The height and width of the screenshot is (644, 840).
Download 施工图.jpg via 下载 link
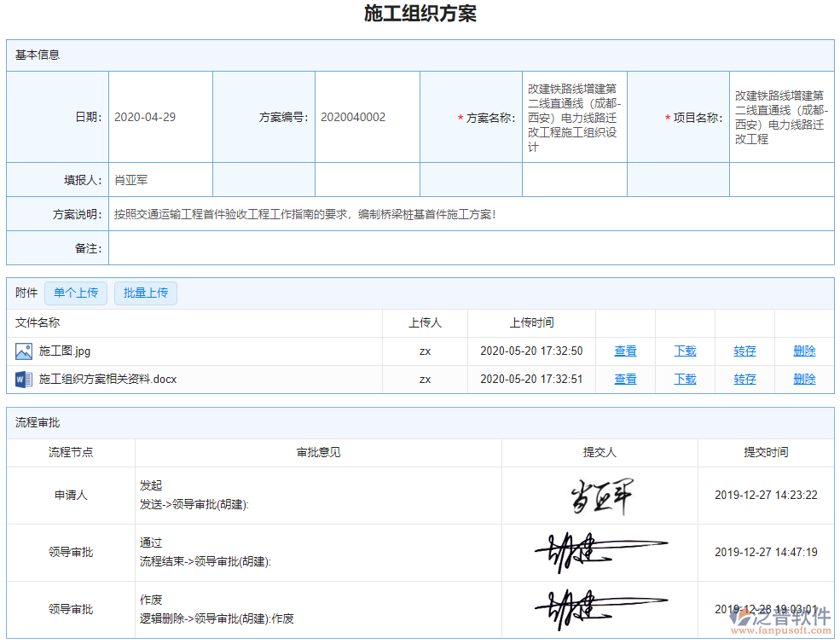coord(684,351)
